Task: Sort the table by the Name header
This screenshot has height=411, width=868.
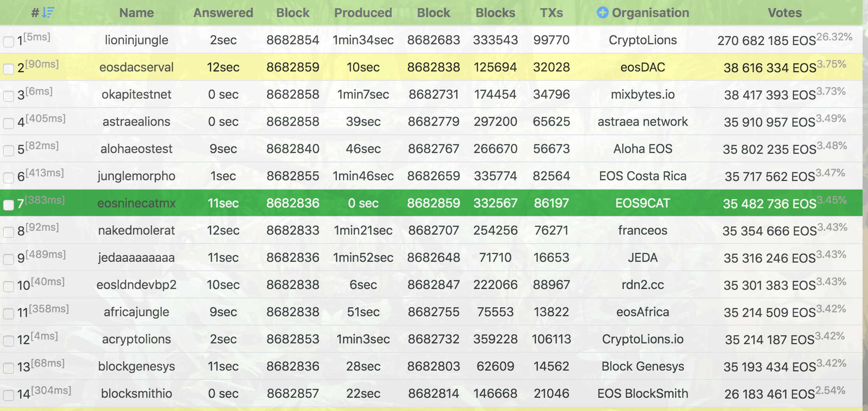Action: (x=136, y=13)
